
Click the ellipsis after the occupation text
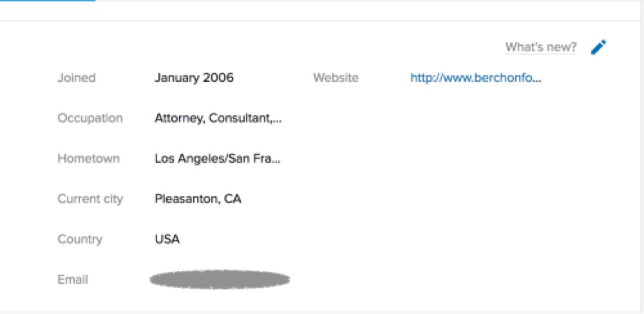tap(278, 120)
